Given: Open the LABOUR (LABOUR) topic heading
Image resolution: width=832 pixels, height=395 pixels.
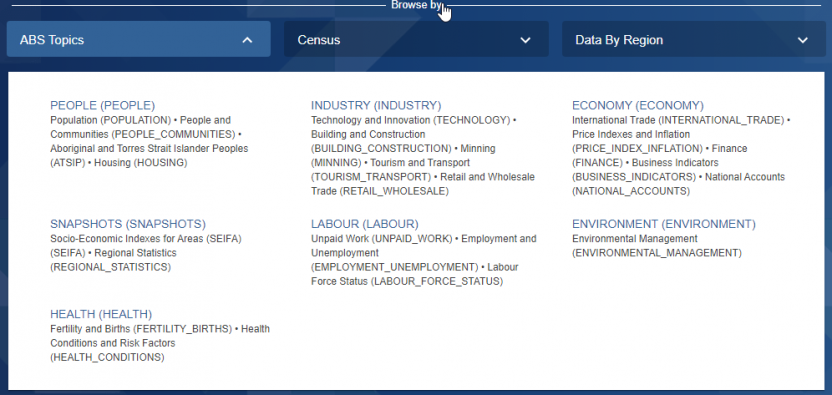Looking at the screenshot, I should (x=365, y=224).
